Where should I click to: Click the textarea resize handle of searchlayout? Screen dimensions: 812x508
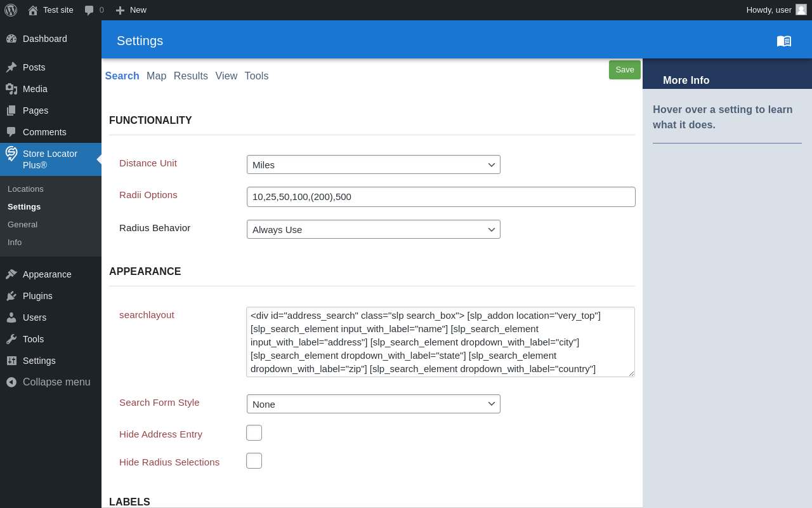(x=631, y=373)
